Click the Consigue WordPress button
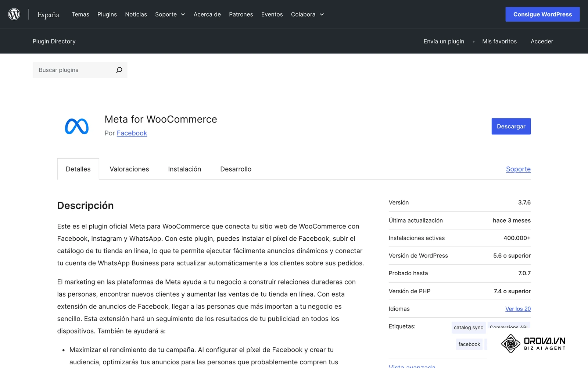The height and width of the screenshot is (368, 588). click(542, 14)
